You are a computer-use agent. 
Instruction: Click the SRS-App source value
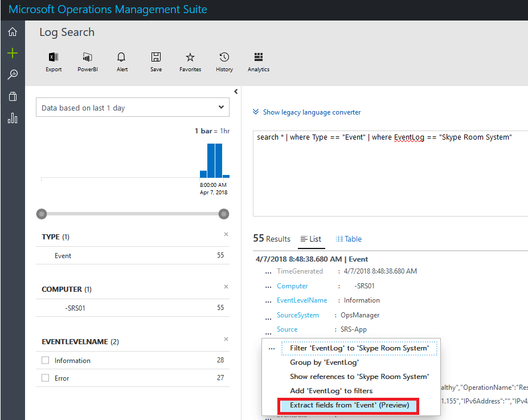(354, 329)
